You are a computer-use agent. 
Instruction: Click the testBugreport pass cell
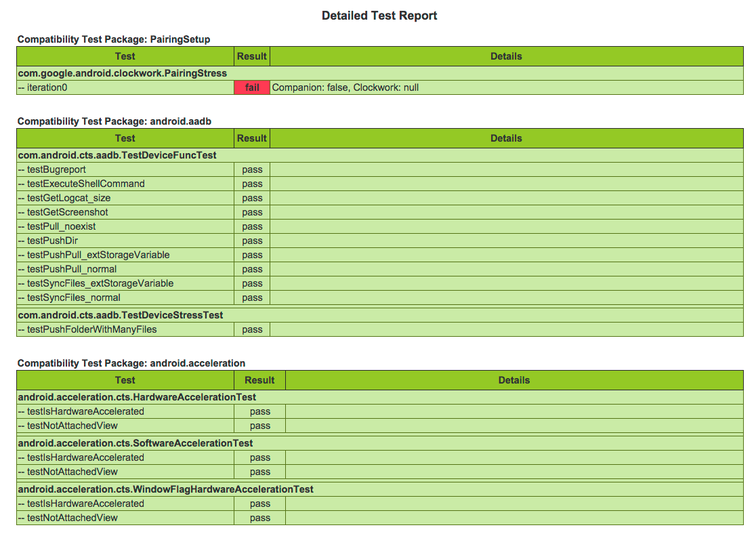[x=251, y=169]
